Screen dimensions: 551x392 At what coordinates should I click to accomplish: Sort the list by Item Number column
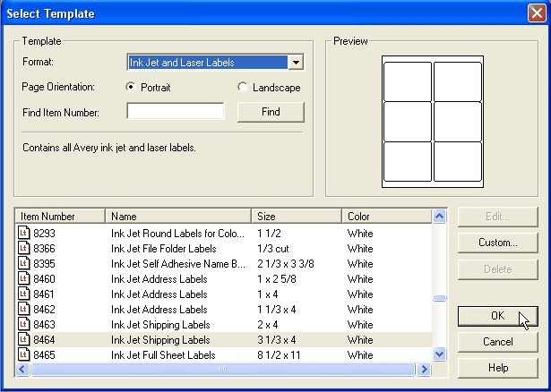tap(61, 216)
